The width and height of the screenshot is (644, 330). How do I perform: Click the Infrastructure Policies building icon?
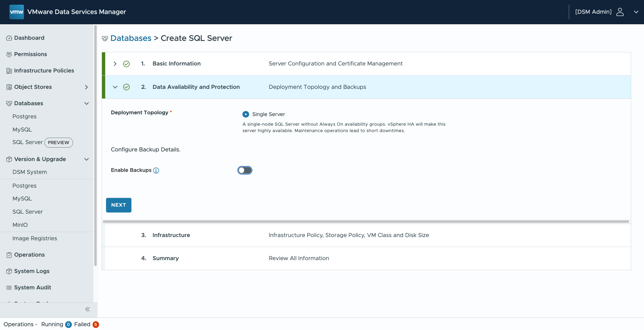9,71
